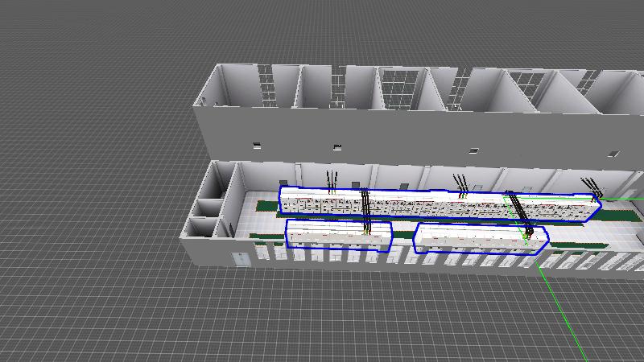Click the small fixture on the upper-left end wall

click(205, 101)
